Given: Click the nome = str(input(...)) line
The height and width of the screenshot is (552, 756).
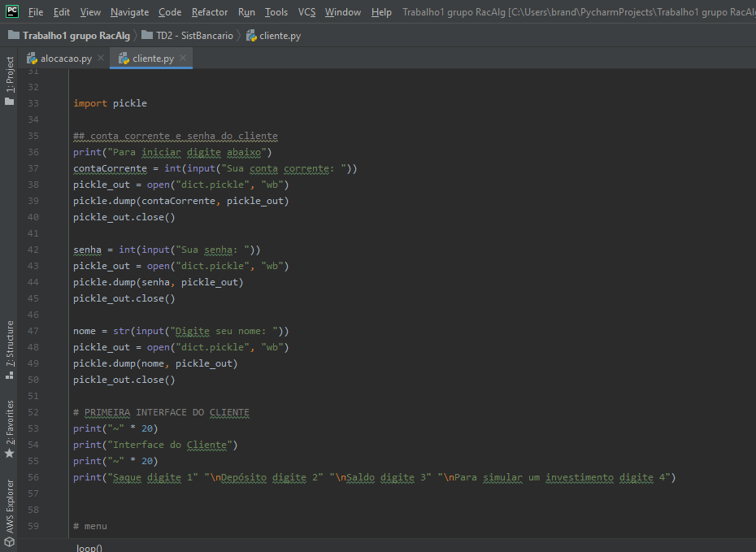Looking at the screenshot, I should tap(180, 331).
